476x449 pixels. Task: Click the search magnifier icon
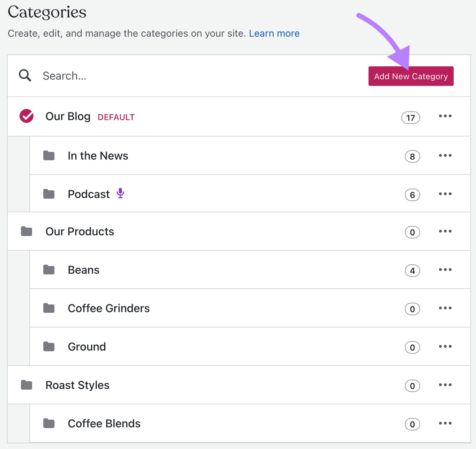pos(24,75)
